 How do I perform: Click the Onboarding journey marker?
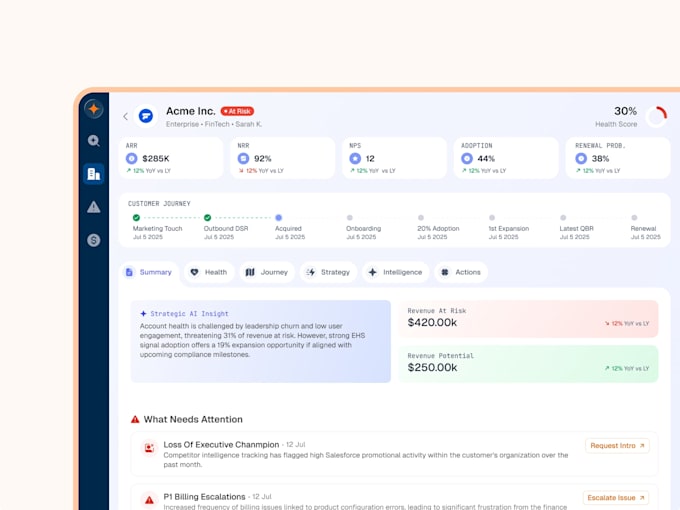pos(350,218)
